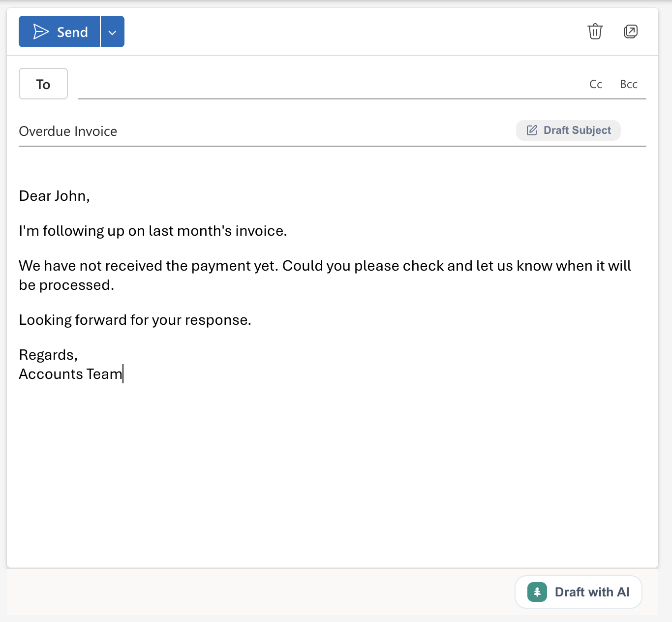This screenshot has width=672, height=622.
Task: Click the tree icon in Draft with AI
Action: pos(537,592)
